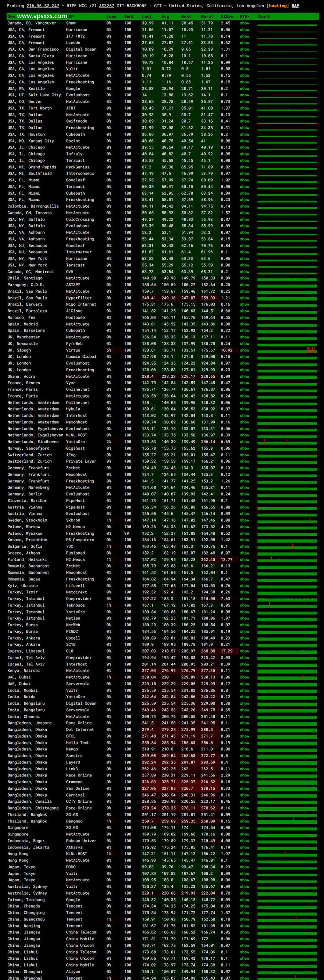The width and height of the screenshot is (324, 980).
Task: Show MTR for UK, Slough Virtuo
Action: [244, 350]
